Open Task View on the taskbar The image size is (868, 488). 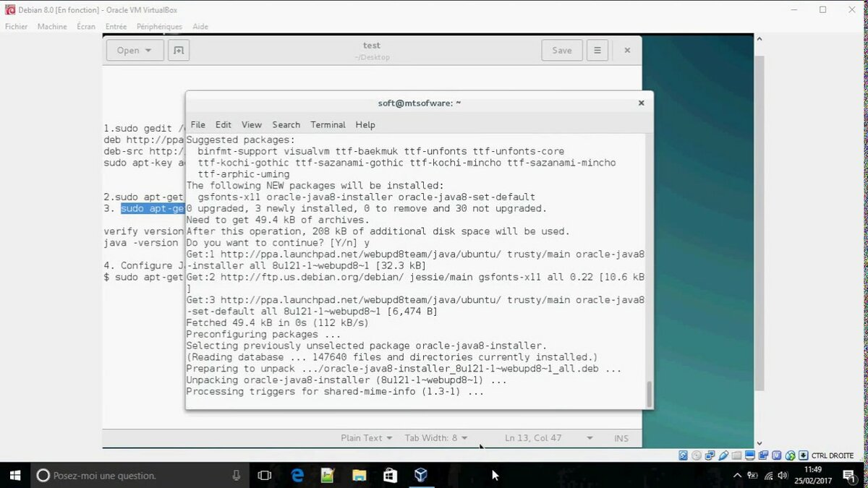click(x=265, y=475)
